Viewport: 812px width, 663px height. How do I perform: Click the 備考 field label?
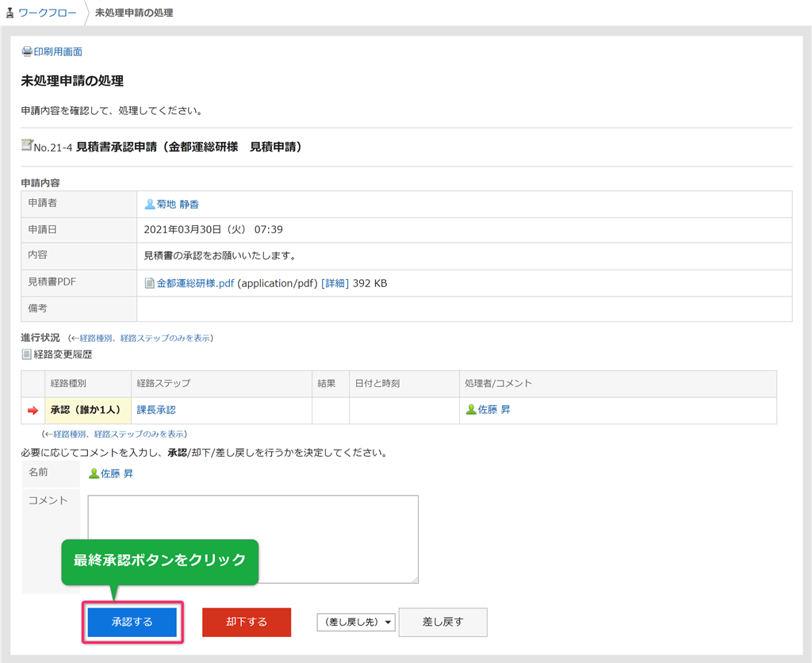37,309
